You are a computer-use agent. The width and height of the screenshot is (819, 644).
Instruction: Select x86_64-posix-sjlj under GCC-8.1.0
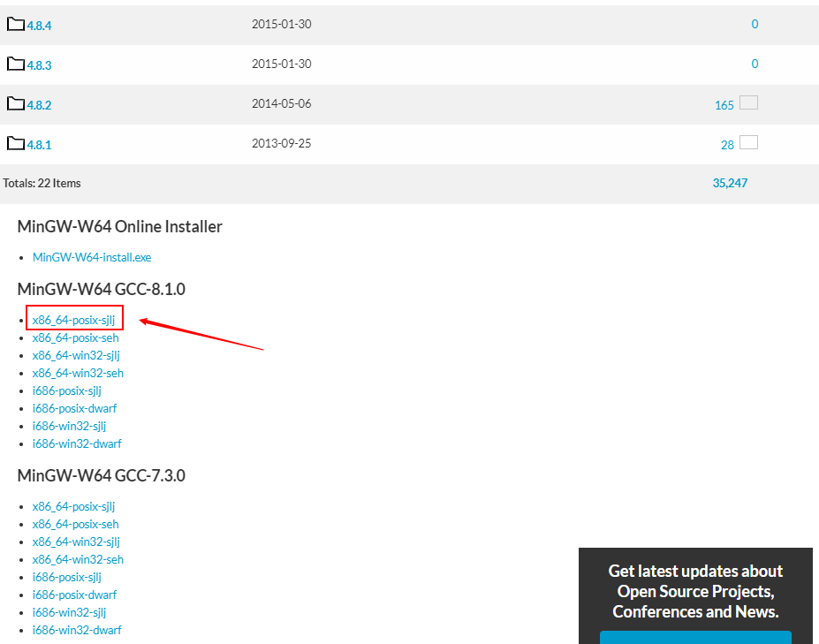73,320
